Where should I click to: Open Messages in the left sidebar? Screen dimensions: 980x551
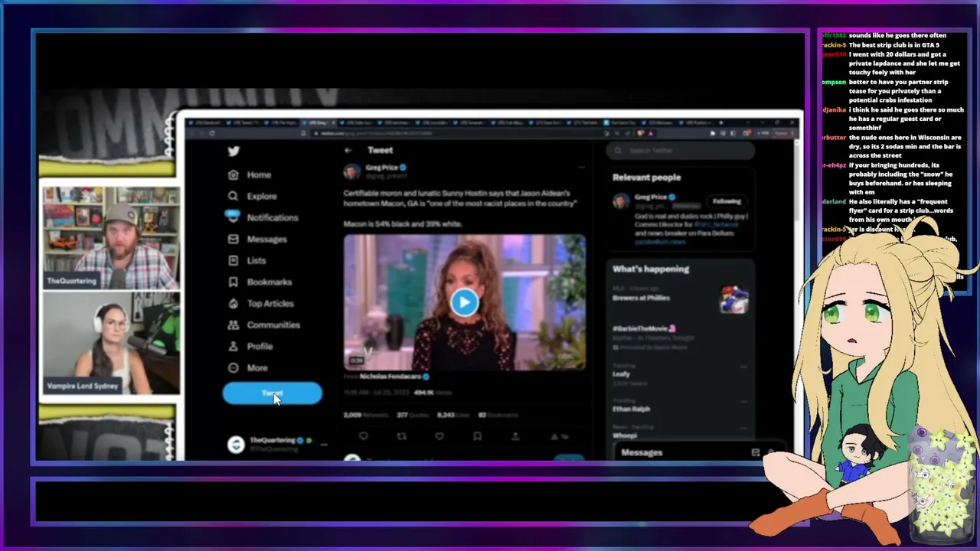click(x=257, y=239)
